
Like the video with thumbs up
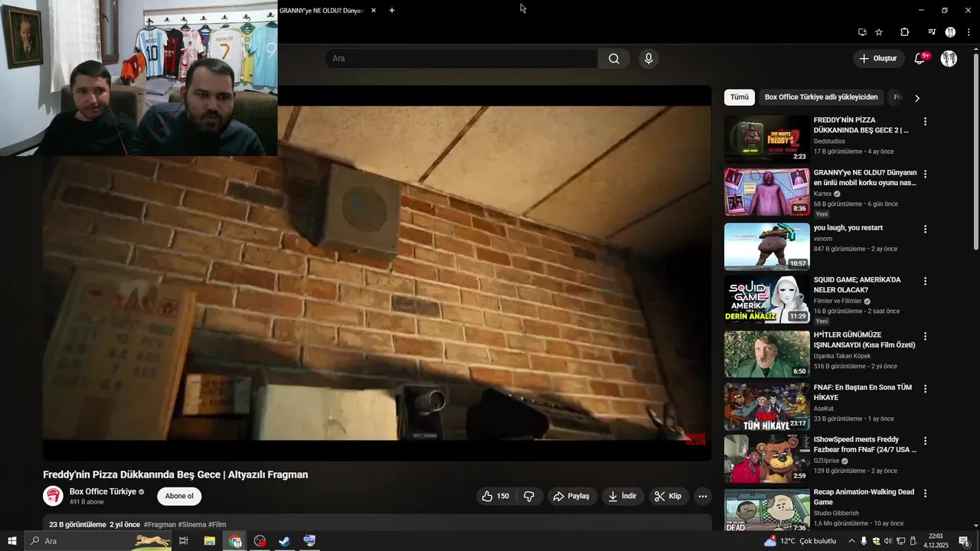click(496, 496)
